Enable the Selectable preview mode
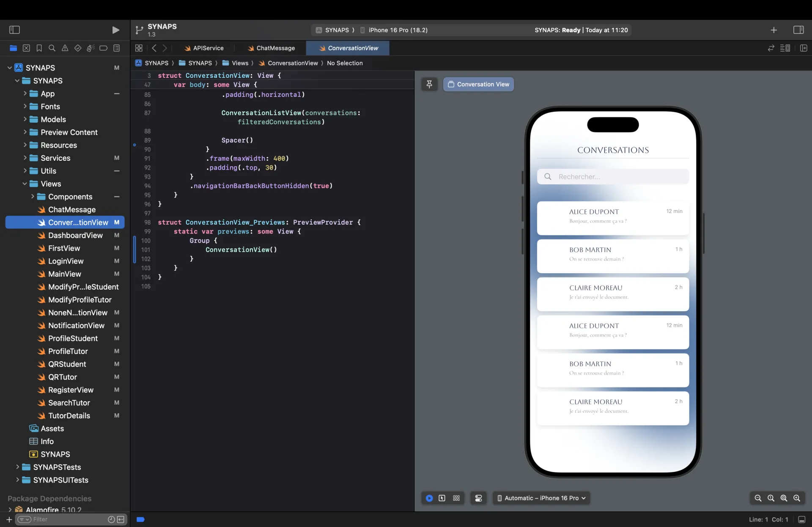This screenshot has width=812, height=527. (x=442, y=498)
